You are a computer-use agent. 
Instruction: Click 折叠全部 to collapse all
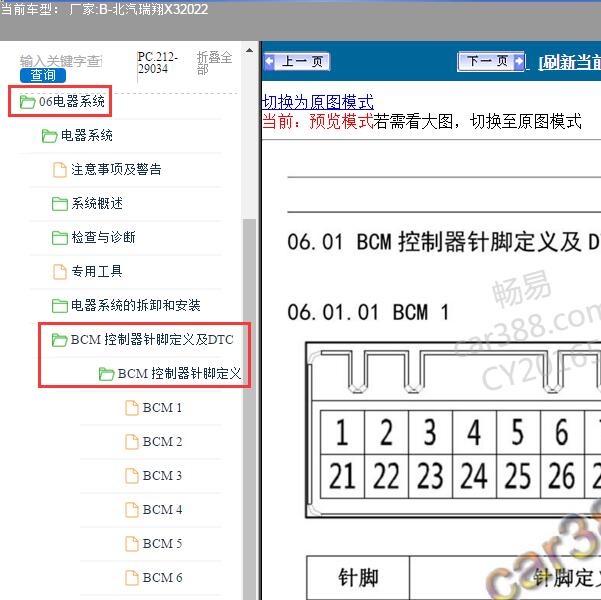[x=214, y=63]
